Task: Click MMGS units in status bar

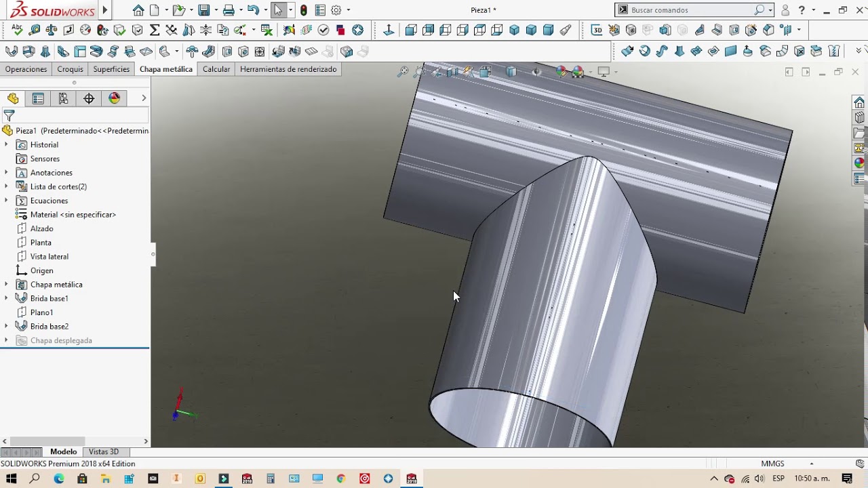Action: 772,464
